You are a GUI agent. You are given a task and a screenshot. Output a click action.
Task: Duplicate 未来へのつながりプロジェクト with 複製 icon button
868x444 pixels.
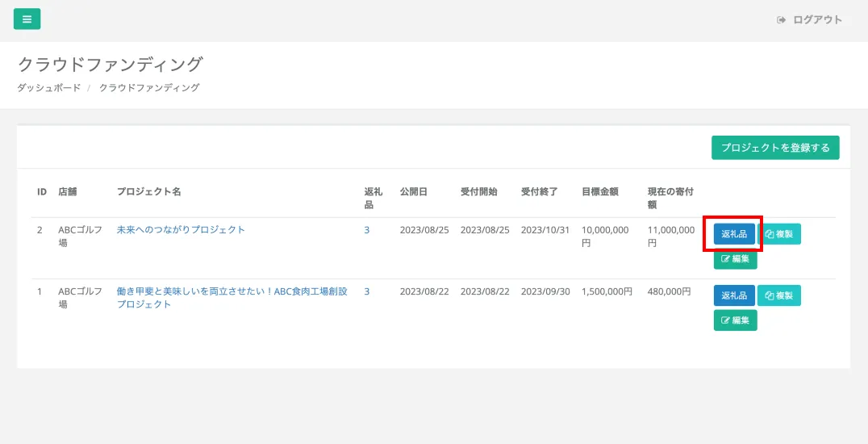tap(779, 234)
